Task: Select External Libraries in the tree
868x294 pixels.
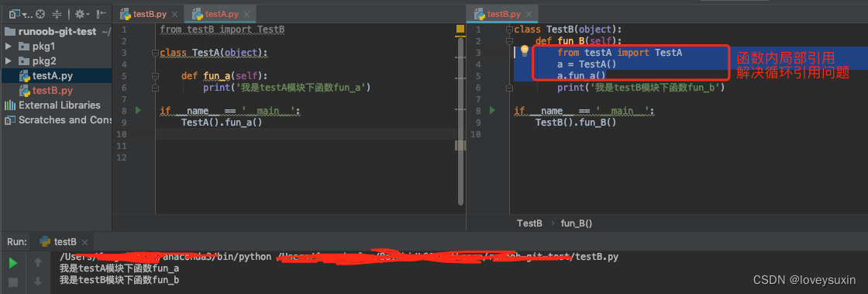Action: 53,105
